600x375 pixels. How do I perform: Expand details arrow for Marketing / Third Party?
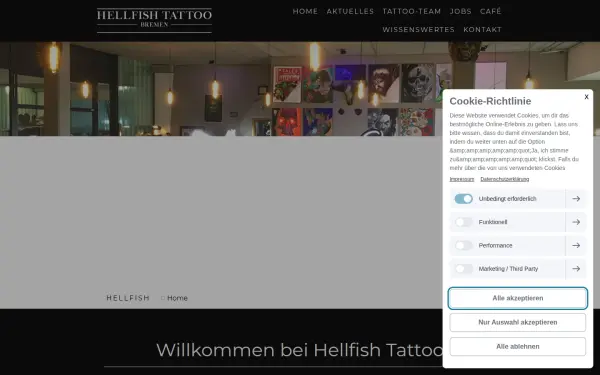576,269
